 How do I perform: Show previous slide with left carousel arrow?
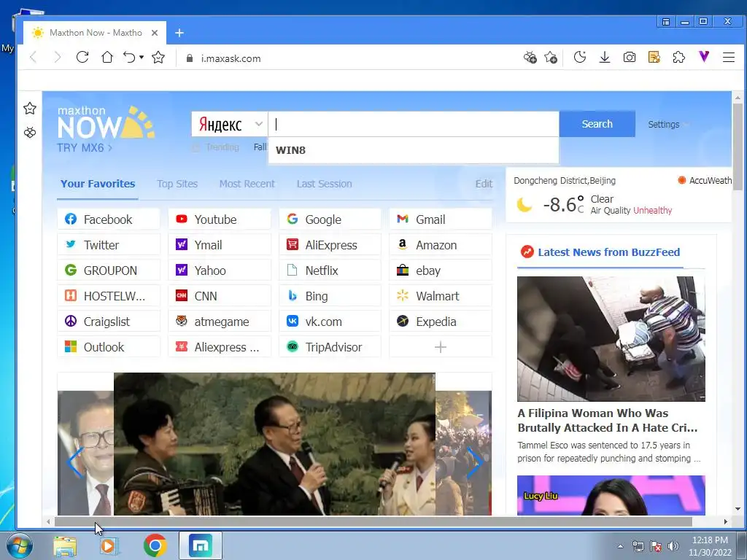(x=75, y=462)
